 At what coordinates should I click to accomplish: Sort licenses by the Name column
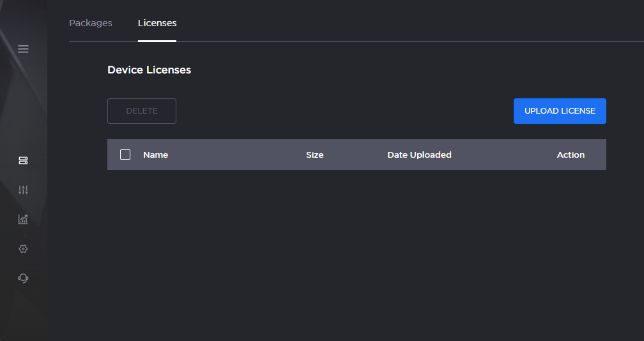155,155
